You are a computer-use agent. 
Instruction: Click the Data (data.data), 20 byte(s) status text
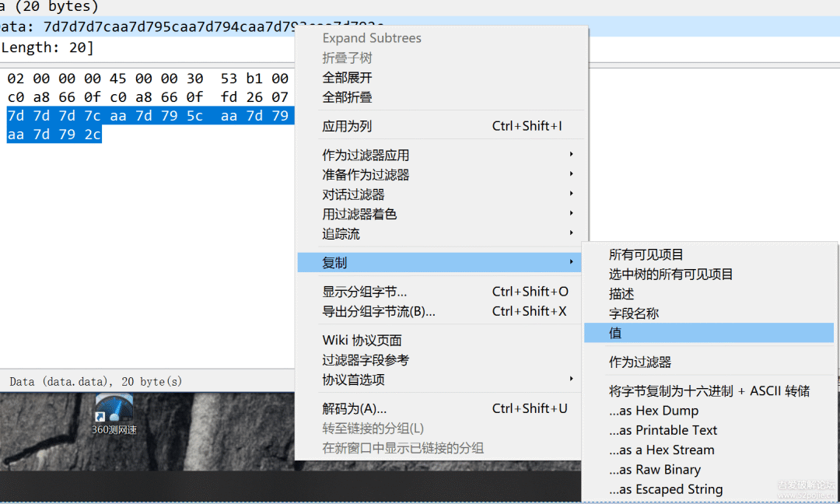point(96,381)
